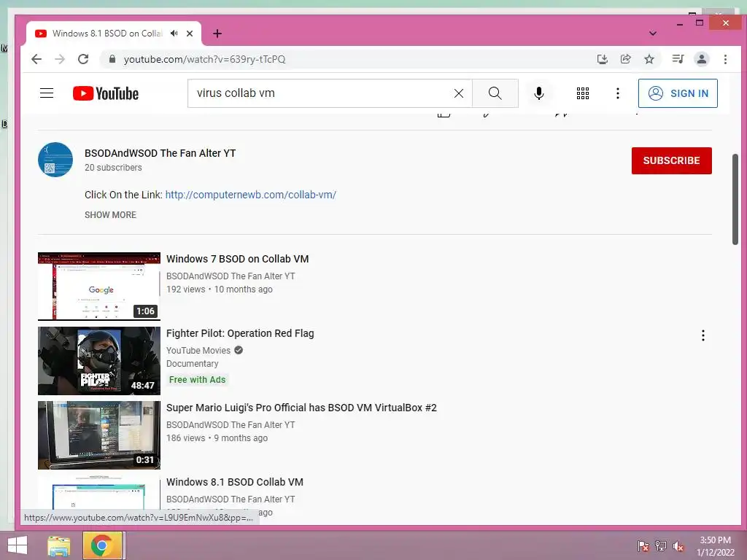747x560 pixels.
Task: Click the Free with Ads badge
Action: [x=197, y=379]
